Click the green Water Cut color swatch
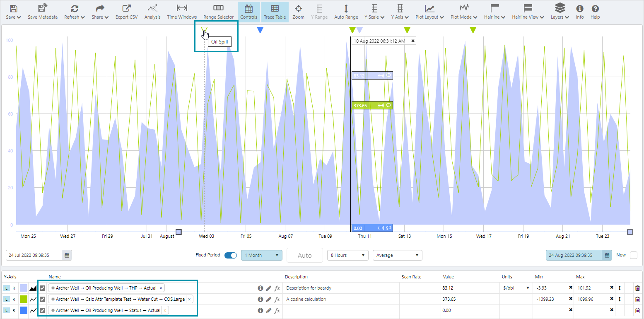The image size is (644, 319). coord(24,299)
